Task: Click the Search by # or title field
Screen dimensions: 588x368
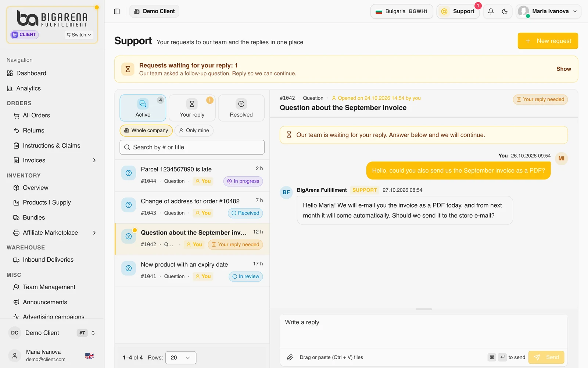Action: (x=192, y=147)
